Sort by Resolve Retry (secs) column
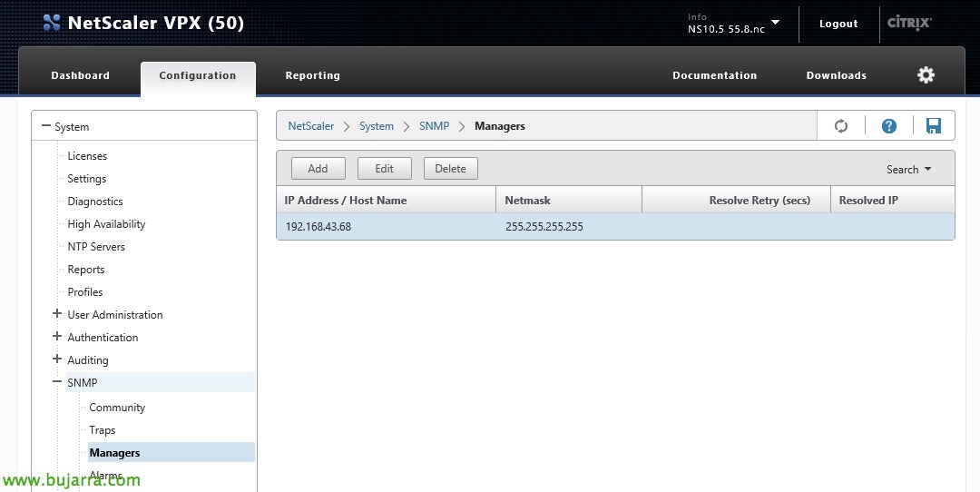 point(736,200)
